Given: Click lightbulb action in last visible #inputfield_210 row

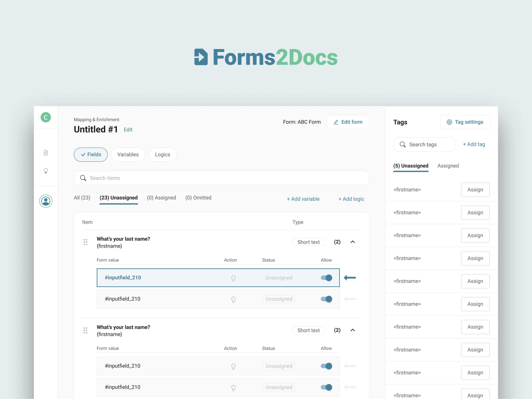Looking at the screenshot, I should click(x=233, y=388).
